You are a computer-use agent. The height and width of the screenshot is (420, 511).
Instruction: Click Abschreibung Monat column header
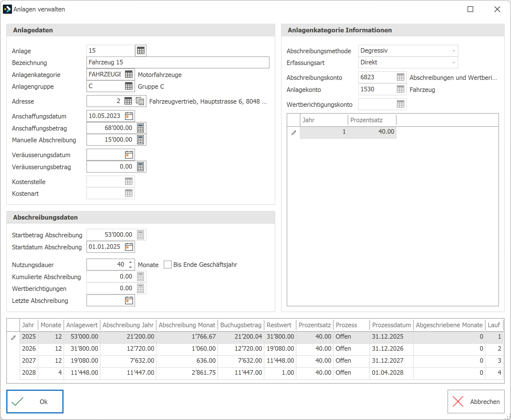coord(187,325)
